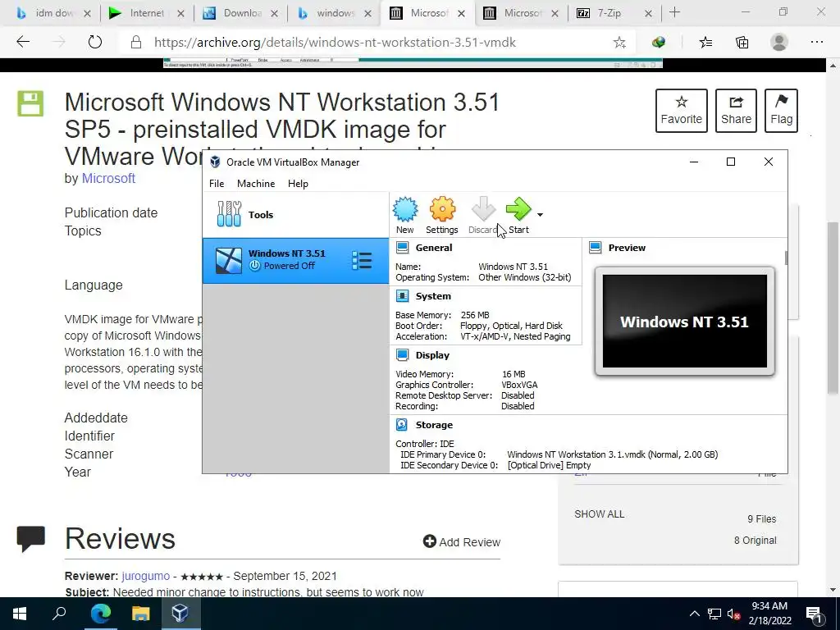The width and height of the screenshot is (840, 630).
Task: Open taskbar search magnifier
Action: pyautogui.click(x=59, y=614)
